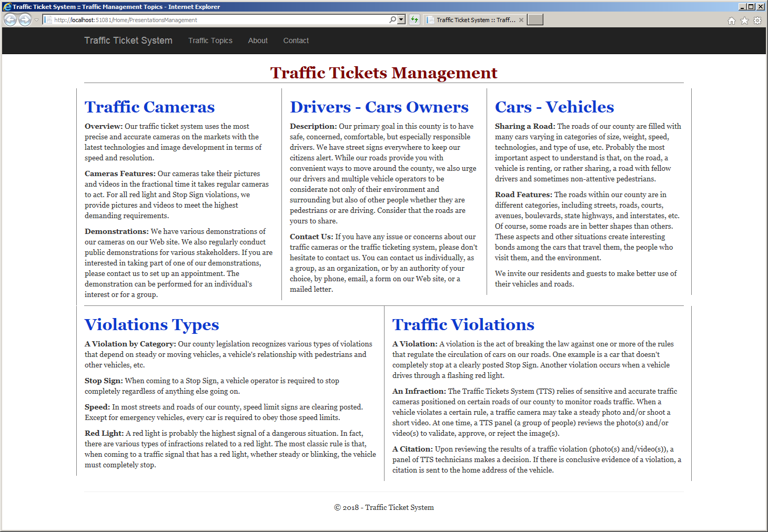This screenshot has width=768, height=532.
Task: Click the search magnifier icon in address bar
Action: (392, 20)
